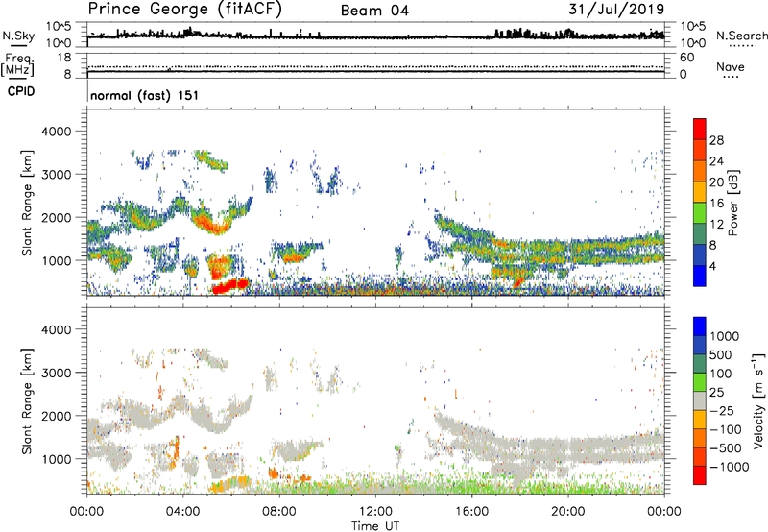Click the 'Time UT' axis title

click(375, 526)
